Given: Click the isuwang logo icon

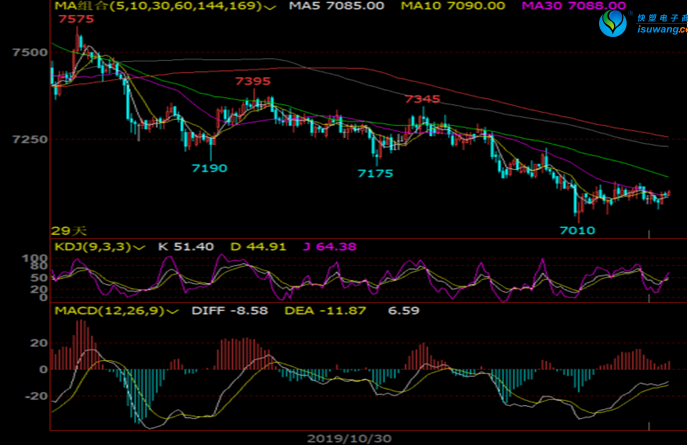Looking at the screenshot, I should point(616,23).
